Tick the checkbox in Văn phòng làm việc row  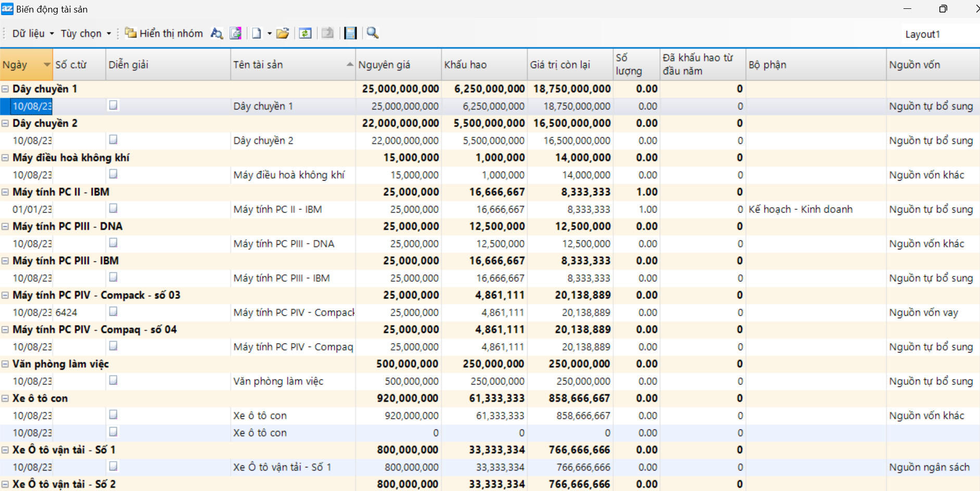pos(113,380)
